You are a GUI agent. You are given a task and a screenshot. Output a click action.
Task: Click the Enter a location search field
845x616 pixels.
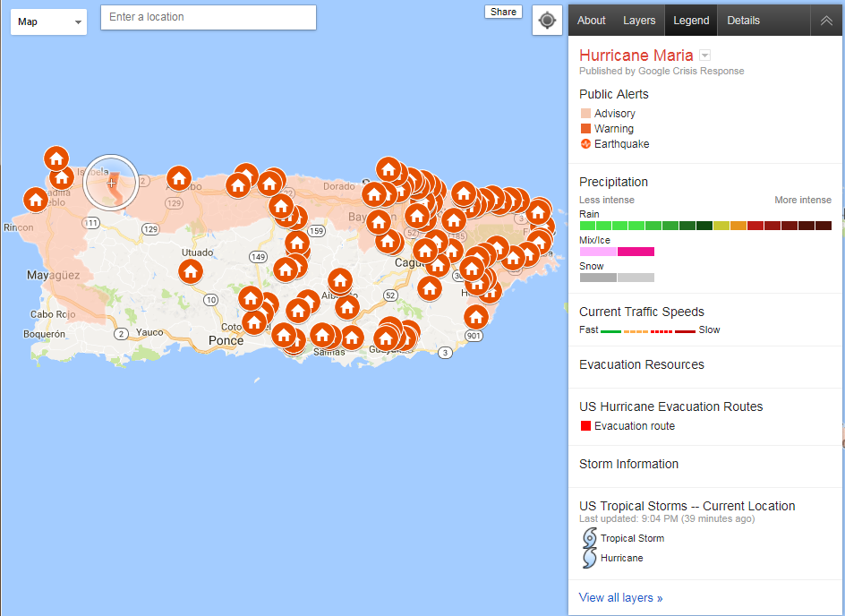point(209,17)
